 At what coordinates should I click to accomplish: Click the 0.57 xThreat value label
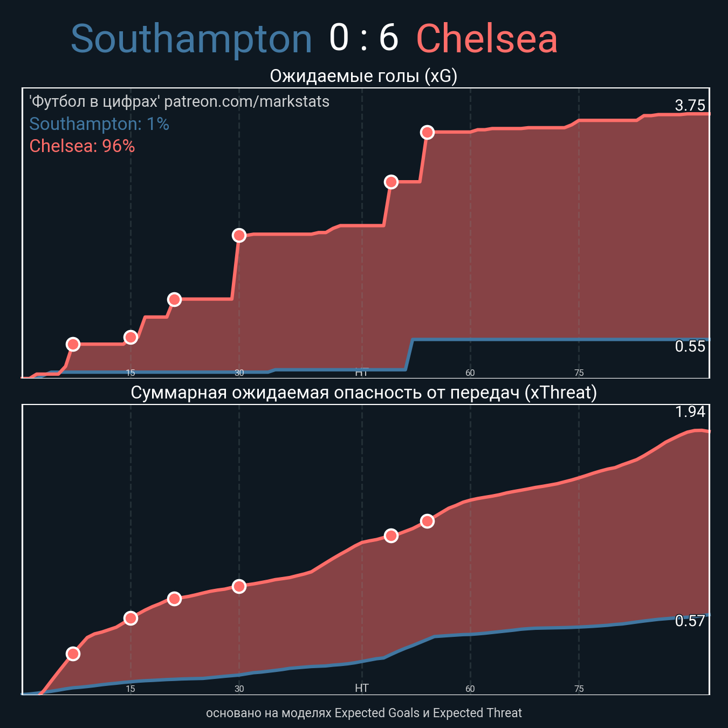[690, 621]
